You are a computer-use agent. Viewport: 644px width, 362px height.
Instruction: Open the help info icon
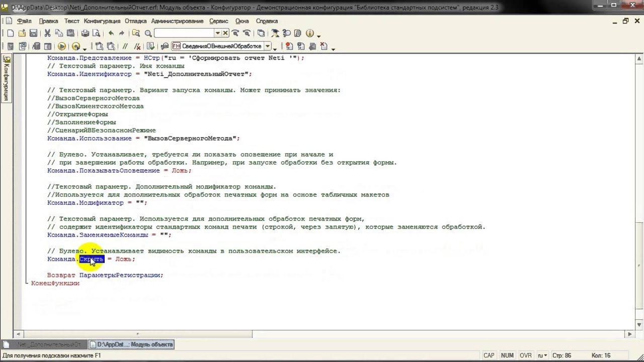[309, 33]
